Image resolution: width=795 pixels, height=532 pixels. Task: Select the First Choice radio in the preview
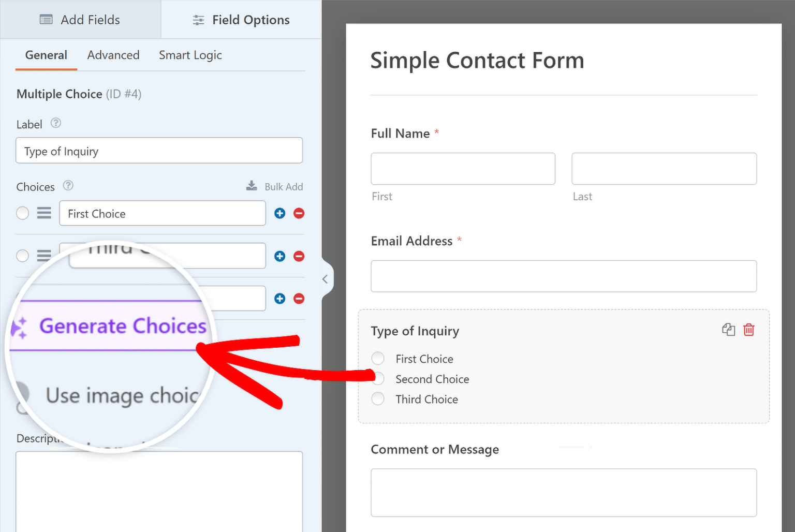click(x=378, y=358)
